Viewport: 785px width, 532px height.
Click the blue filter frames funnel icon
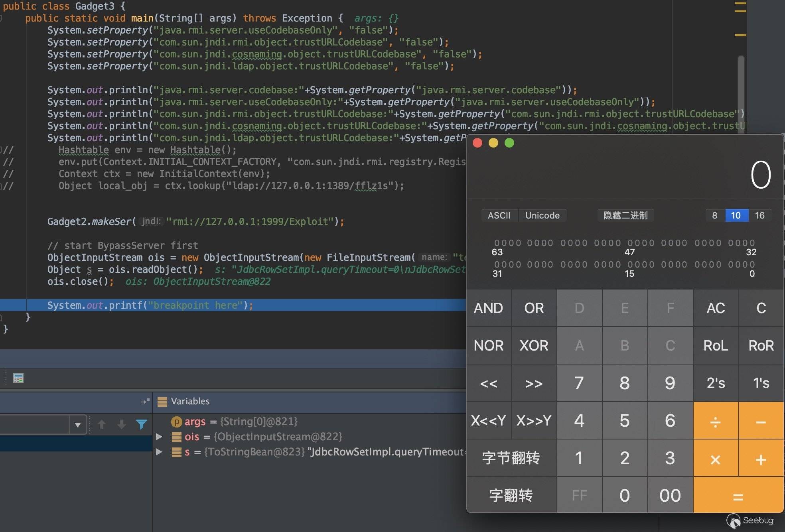(141, 424)
